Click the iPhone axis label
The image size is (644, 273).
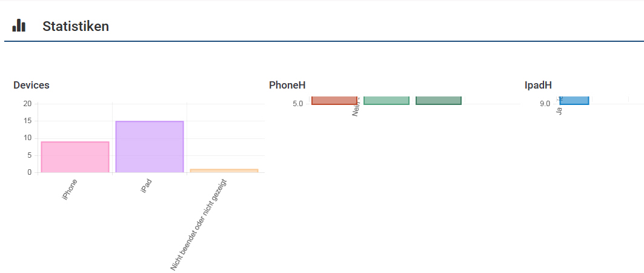coord(70,189)
